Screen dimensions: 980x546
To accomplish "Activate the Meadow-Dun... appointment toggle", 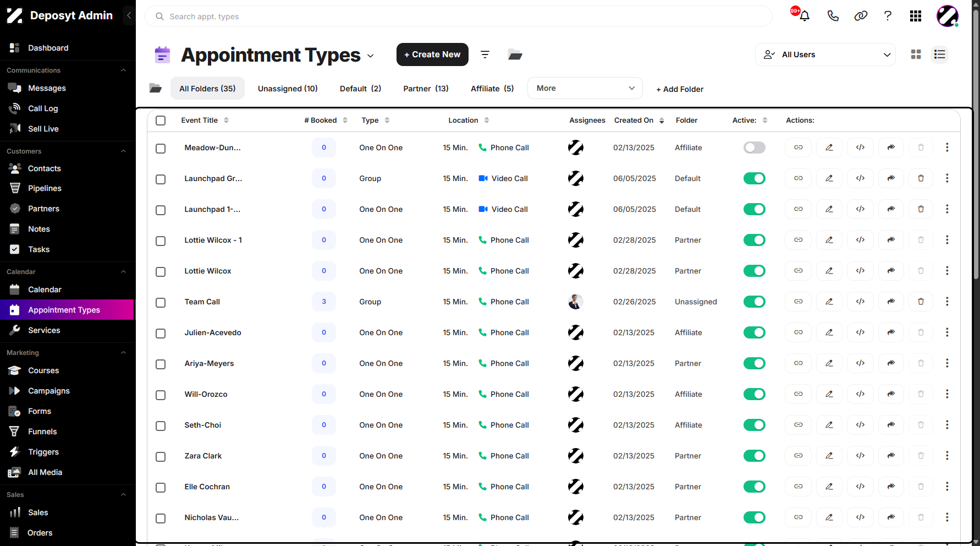I will [754, 148].
